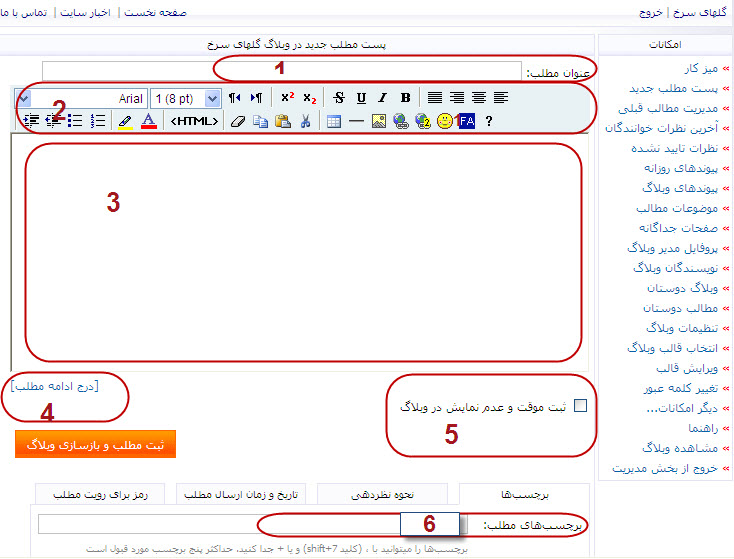Insert a numbered list

98,121
